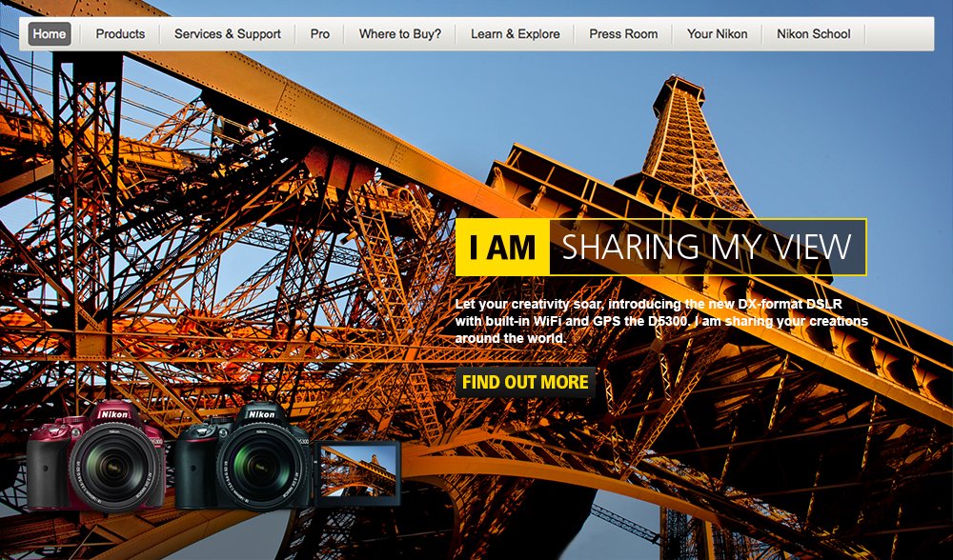Go to the Home tab

point(50,34)
